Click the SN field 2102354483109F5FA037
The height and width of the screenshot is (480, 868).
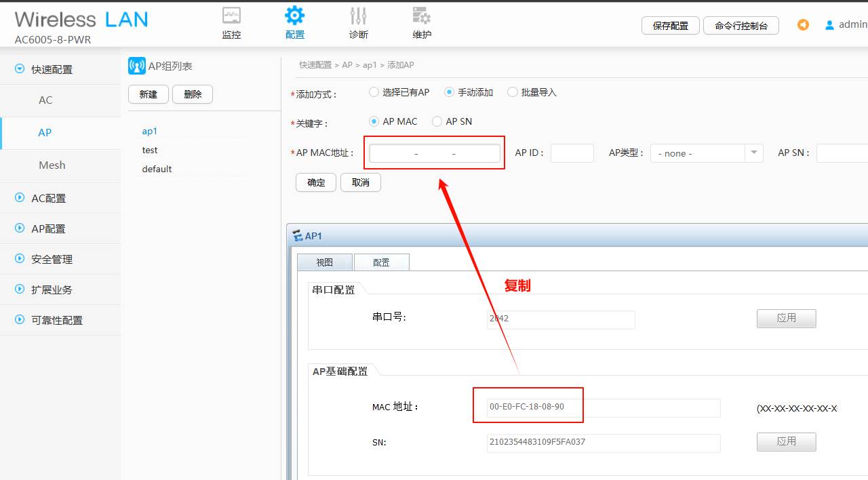pos(604,443)
